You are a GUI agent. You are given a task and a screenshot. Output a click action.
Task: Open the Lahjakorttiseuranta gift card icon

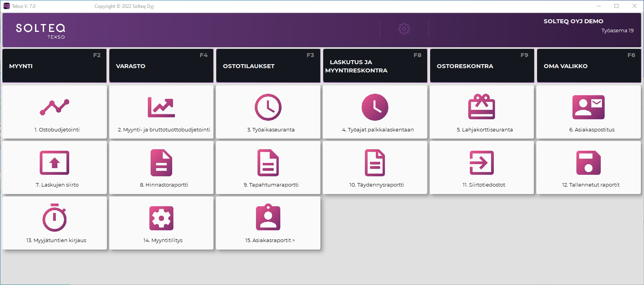click(482, 107)
